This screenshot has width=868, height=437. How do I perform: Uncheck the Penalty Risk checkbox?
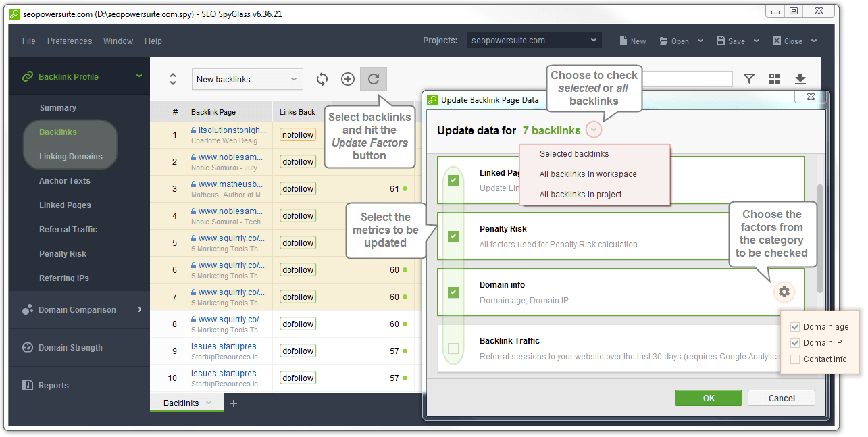(x=453, y=236)
